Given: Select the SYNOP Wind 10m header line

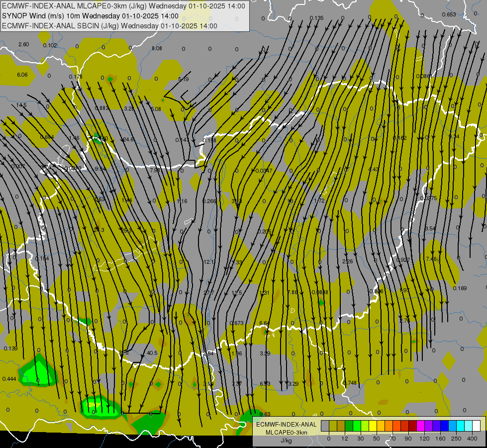Looking at the screenshot, I should click(x=90, y=16).
